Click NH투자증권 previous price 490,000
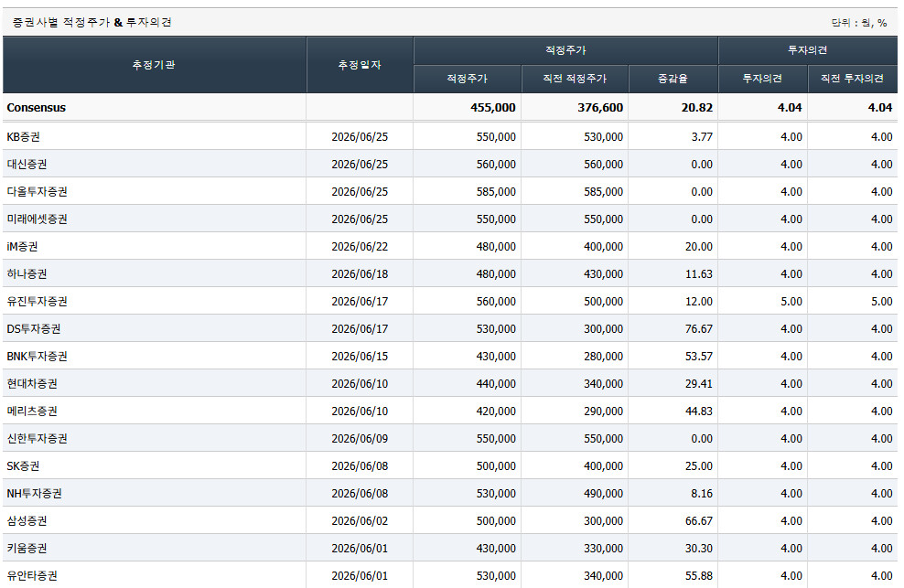The image size is (904, 588). (603, 494)
